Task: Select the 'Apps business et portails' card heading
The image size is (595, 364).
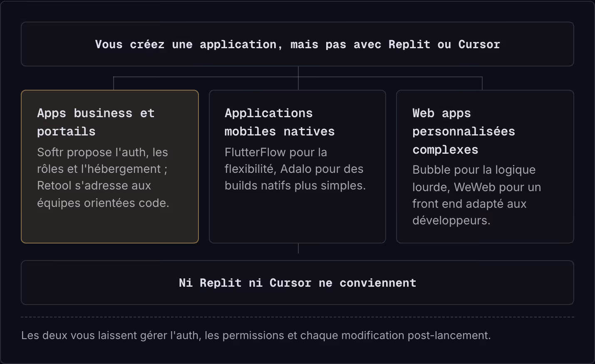Action: click(96, 122)
